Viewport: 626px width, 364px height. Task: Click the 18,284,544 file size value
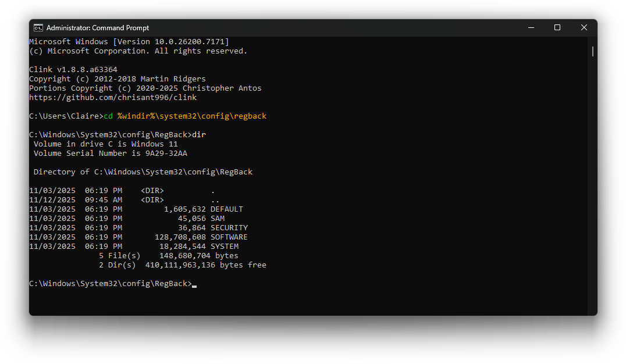183,247
